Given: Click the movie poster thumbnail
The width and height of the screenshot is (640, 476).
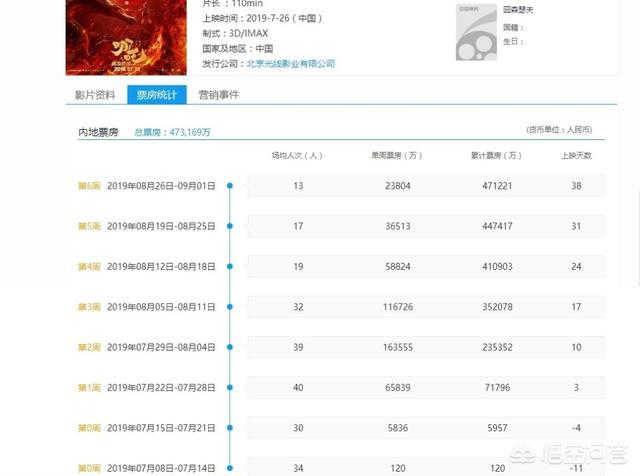Looking at the screenshot, I should click(x=104, y=37).
